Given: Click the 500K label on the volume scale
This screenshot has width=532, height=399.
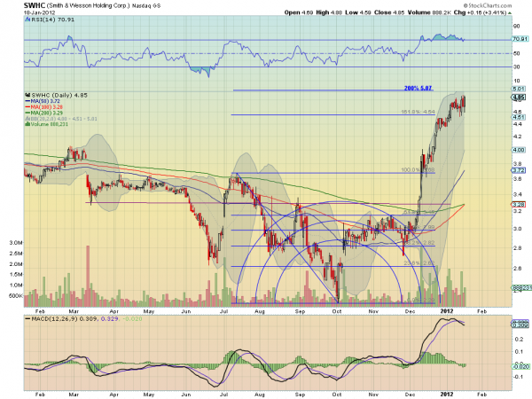Looking at the screenshot, I should [x=16, y=296].
